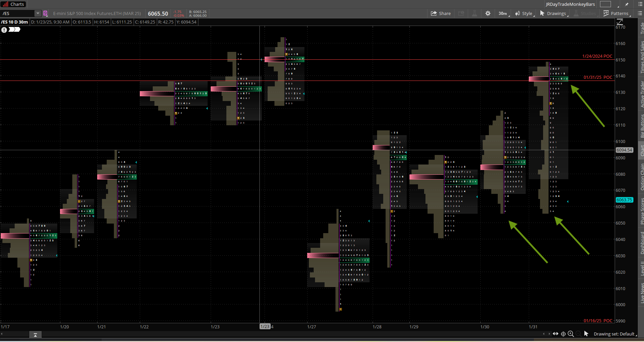Click the flask icon beside the gear
Screen dimensions: 644x342
[474, 13]
